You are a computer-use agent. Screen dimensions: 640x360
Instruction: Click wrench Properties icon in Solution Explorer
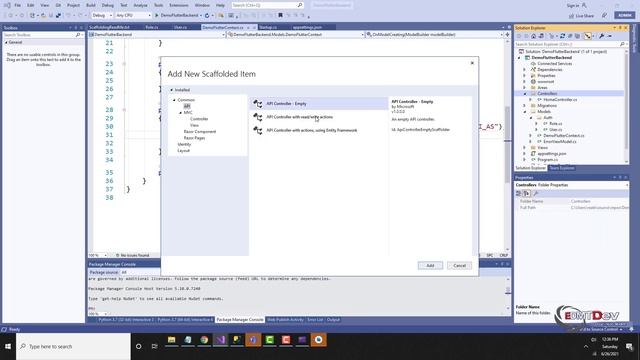(602, 36)
